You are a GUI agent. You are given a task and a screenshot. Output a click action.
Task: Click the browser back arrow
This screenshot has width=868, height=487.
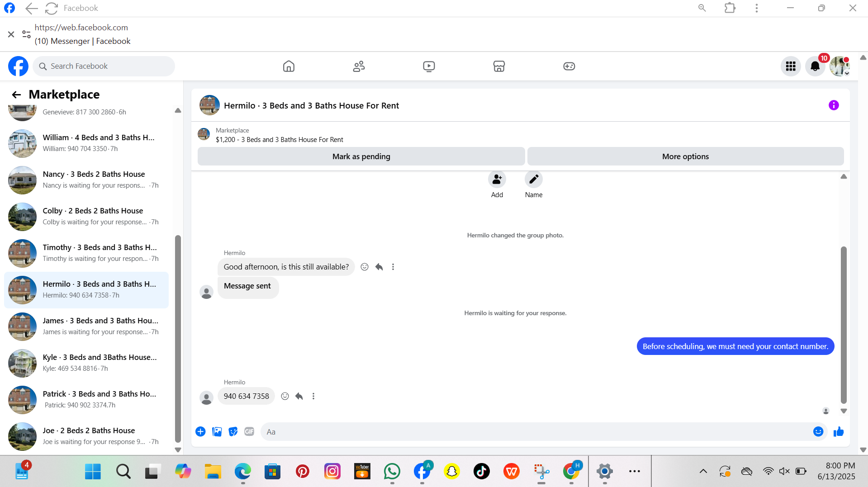tap(31, 8)
